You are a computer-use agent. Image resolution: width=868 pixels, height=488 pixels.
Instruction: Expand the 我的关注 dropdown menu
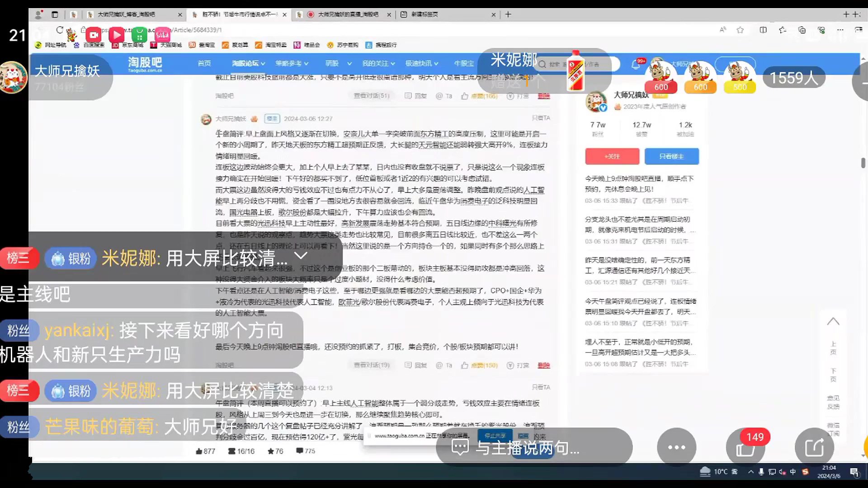[378, 63]
